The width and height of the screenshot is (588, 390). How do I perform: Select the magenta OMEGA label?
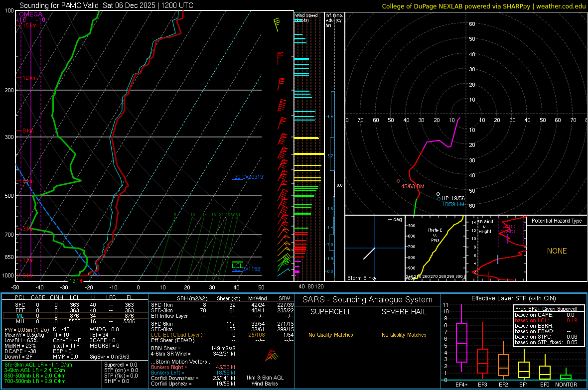pyautogui.click(x=31, y=14)
